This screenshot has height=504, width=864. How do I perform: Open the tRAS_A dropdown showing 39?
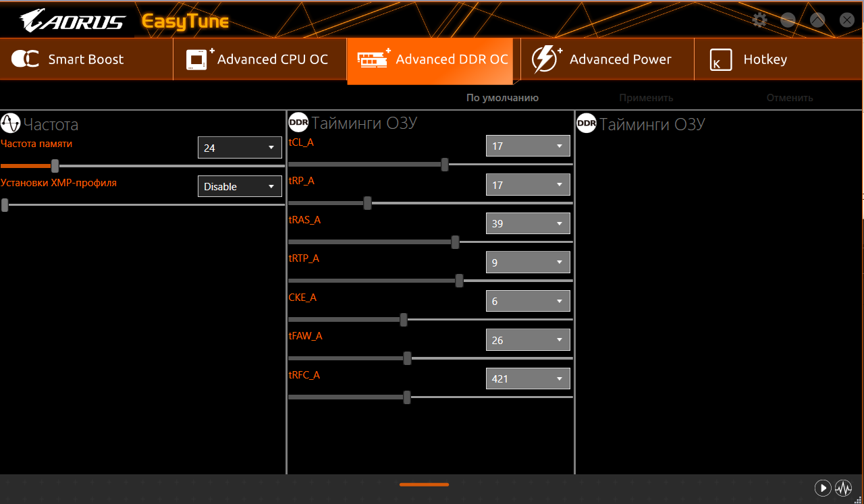tap(528, 223)
